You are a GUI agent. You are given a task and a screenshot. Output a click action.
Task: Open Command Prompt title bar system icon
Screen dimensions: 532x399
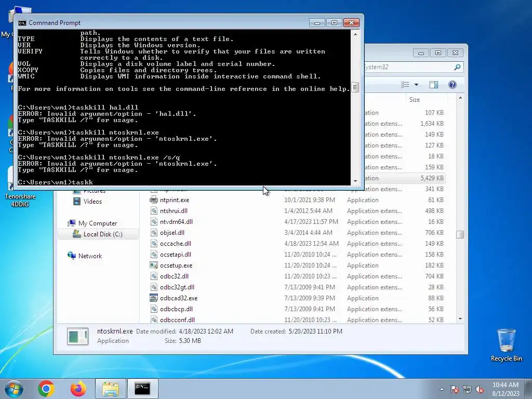(22, 23)
